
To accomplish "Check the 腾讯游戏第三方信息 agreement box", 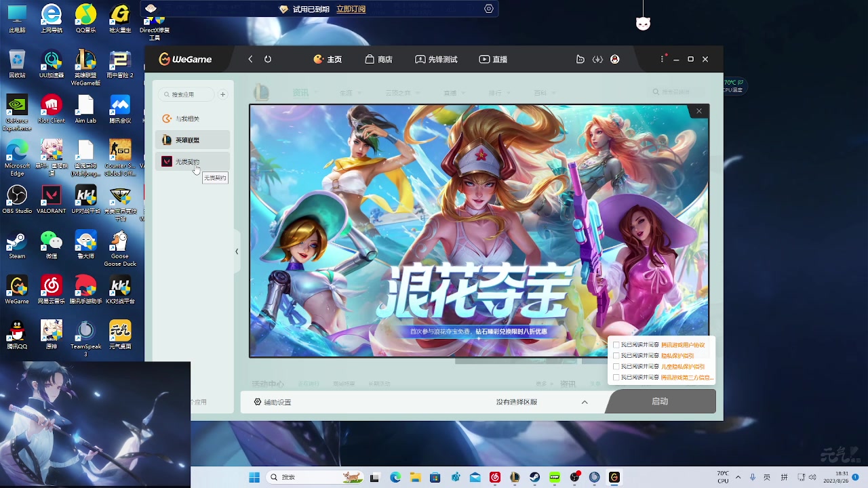I will click(x=616, y=378).
